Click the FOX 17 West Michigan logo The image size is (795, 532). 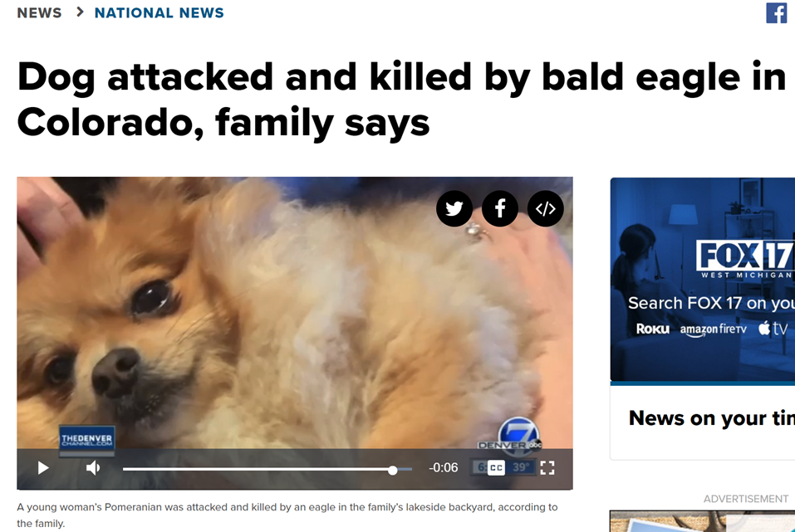tap(745, 260)
